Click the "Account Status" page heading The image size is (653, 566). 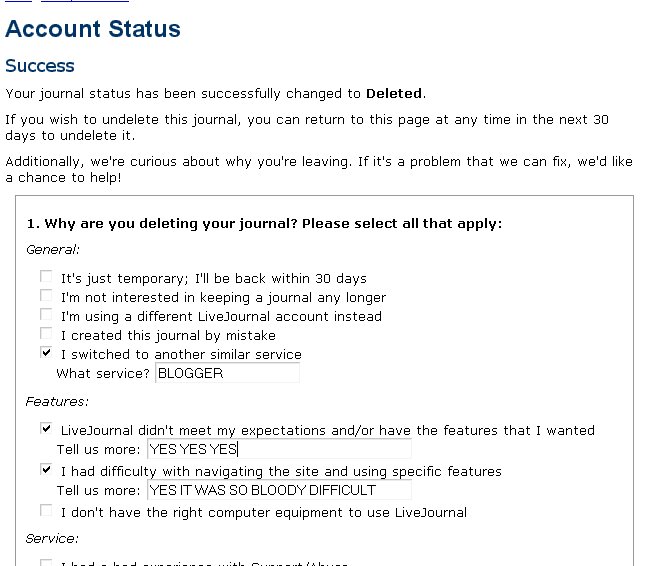click(93, 29)
